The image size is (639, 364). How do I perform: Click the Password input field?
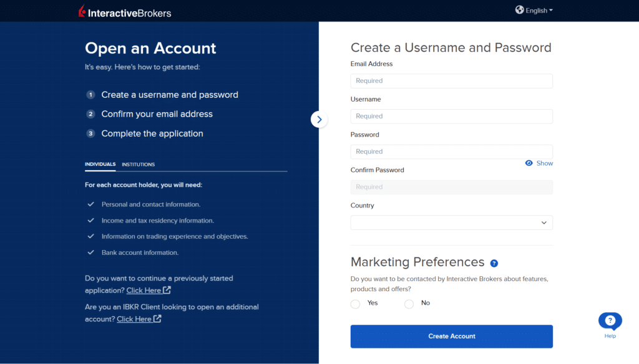(x=452, y=151)
